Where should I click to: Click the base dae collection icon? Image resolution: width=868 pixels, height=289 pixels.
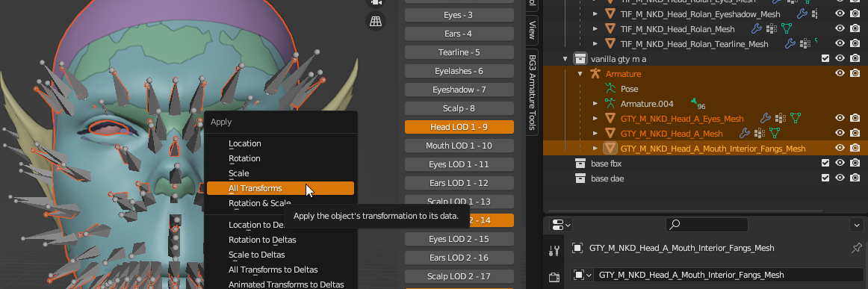[580, 178]
